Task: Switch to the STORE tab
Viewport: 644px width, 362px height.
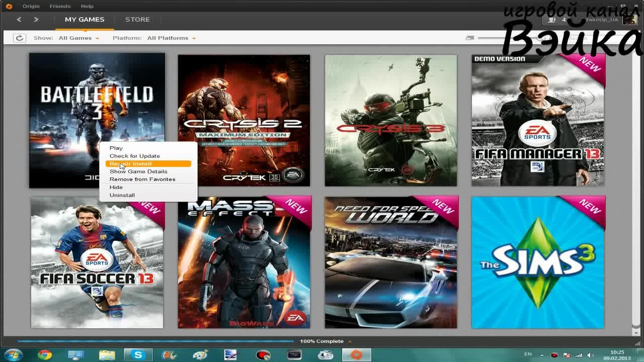Action: click(137, 19)
